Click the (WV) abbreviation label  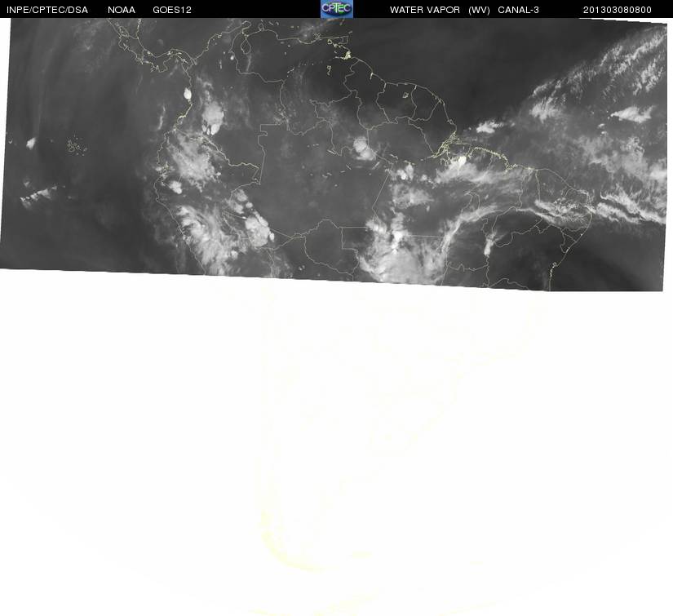(x=480, y=10)
